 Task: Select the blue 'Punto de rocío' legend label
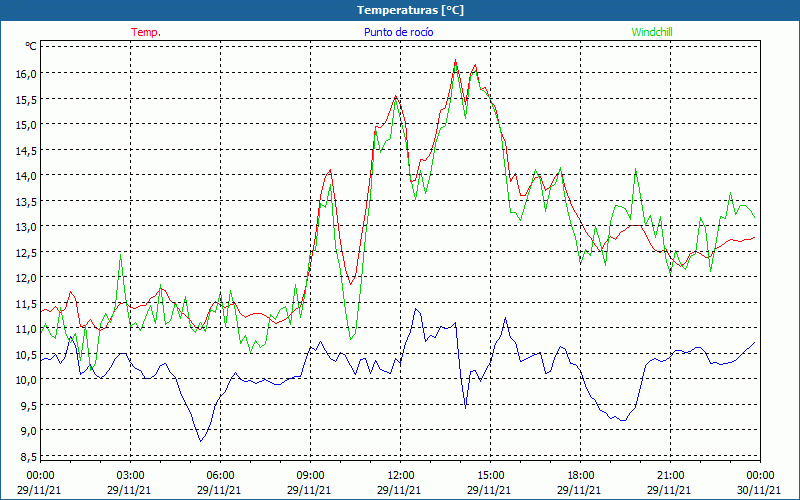[398, 32]
